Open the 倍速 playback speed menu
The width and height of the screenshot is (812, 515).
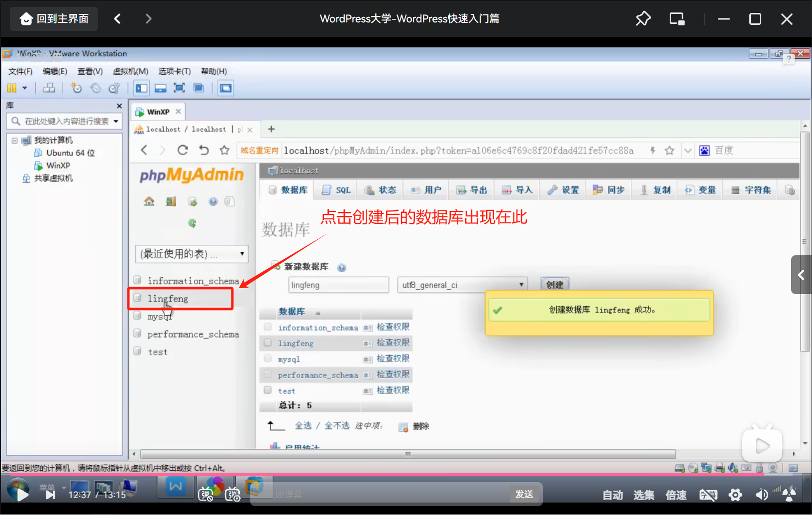pyautogui.click(x=676, y=495)
